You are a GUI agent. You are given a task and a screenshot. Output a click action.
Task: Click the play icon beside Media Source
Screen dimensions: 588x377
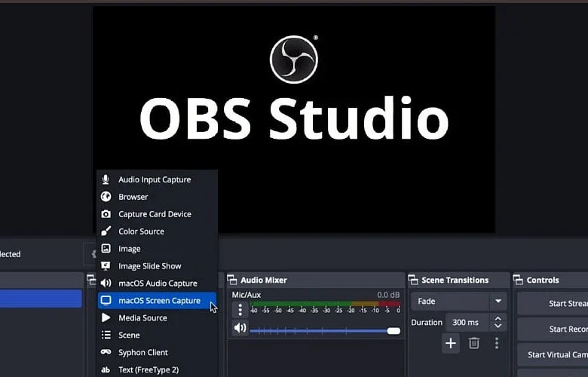click(x=106, y=317)
